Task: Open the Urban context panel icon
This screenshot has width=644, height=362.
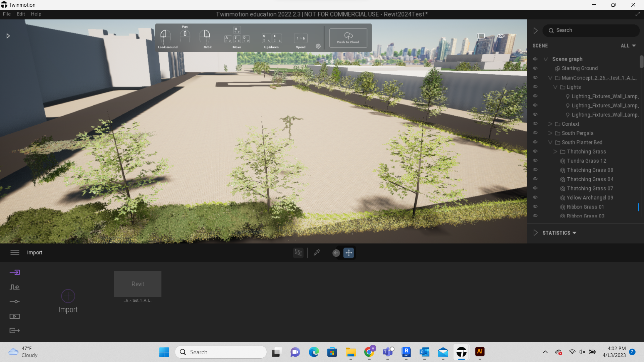Action: point(15,287)
